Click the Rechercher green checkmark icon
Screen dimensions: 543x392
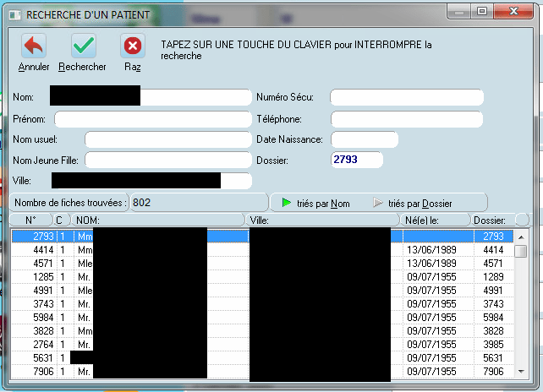(x=83, y=46)
